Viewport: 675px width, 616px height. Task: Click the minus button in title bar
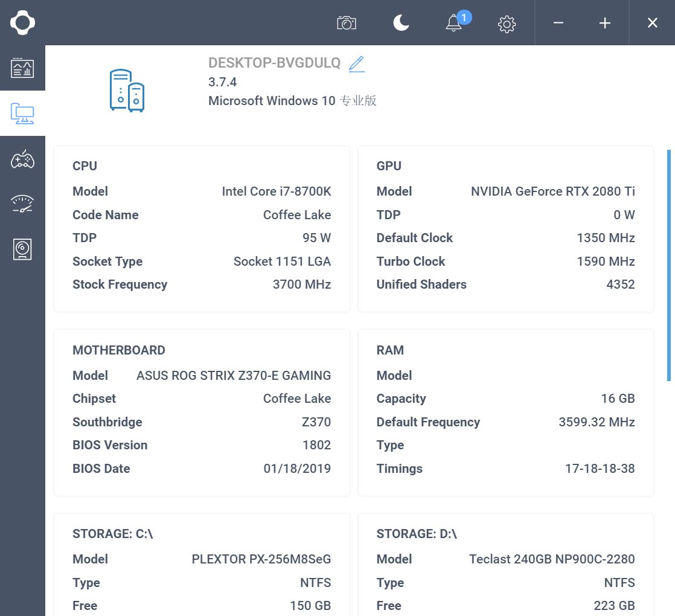[x=558, y=23]
